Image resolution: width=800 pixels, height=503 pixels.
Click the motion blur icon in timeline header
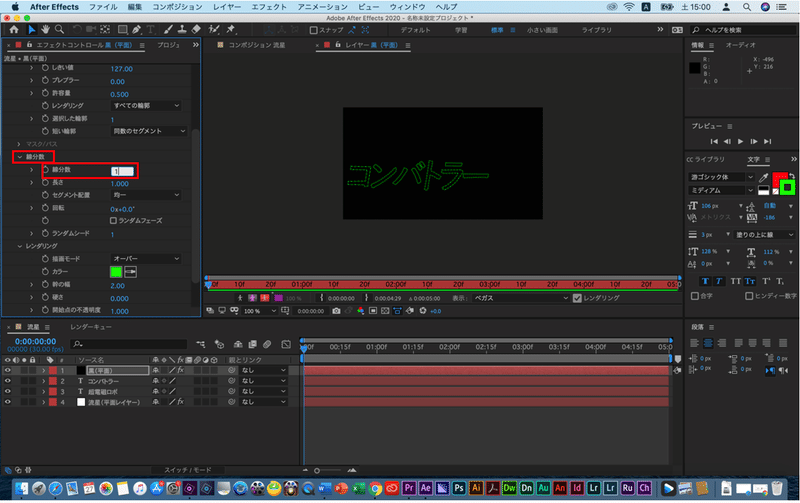267,344
